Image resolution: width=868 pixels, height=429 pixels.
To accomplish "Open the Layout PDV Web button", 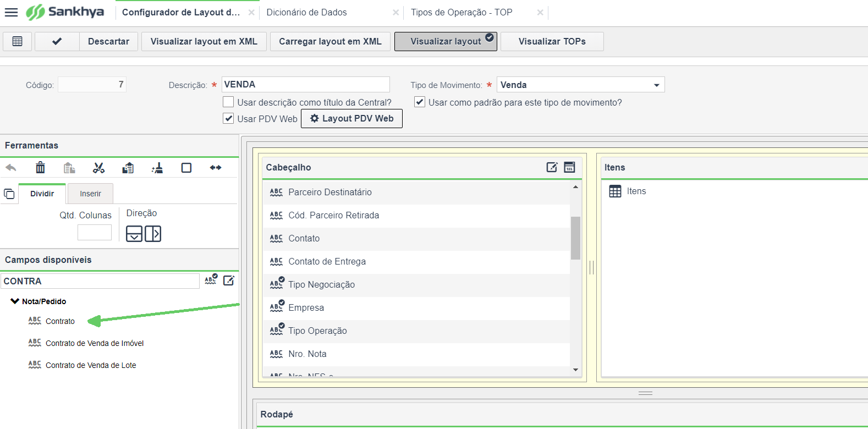I will tap(352, 118).
